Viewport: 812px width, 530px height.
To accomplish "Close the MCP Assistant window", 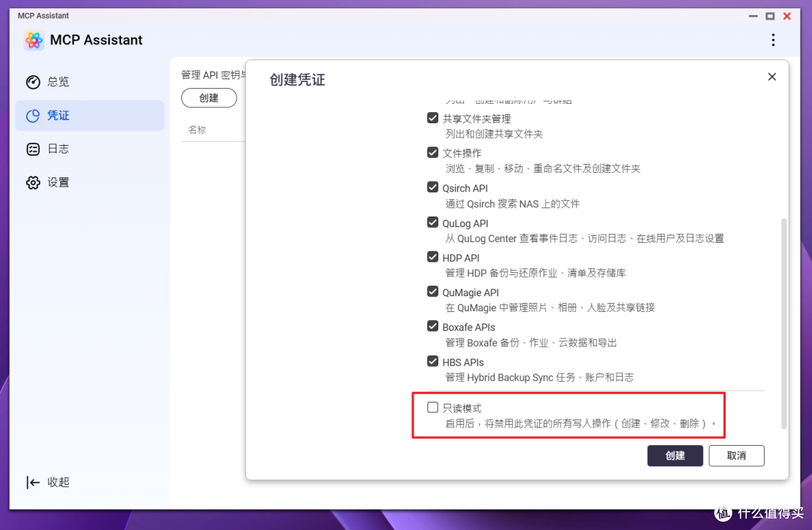I will coord(786,16).
